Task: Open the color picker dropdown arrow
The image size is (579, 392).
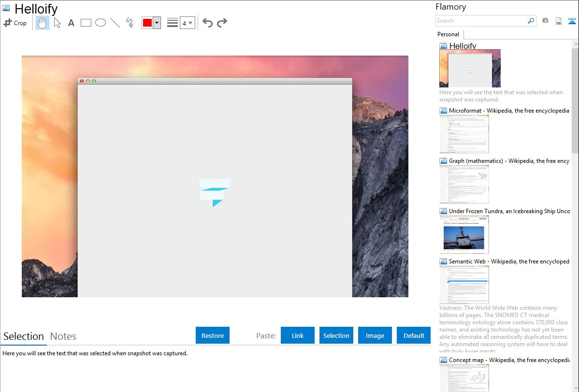Action: (x=157, y=23)
